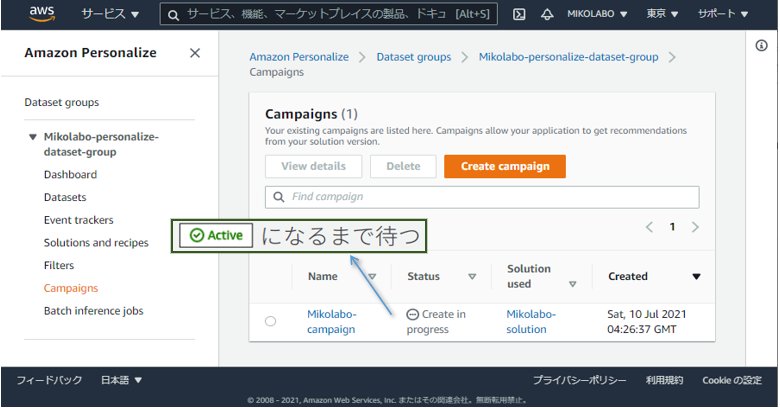Image resolution: width=780 pixels, height=409 pixels.
Task: Open プライバシーポリシー privacy policy link
Action: [x=580, y=381]
